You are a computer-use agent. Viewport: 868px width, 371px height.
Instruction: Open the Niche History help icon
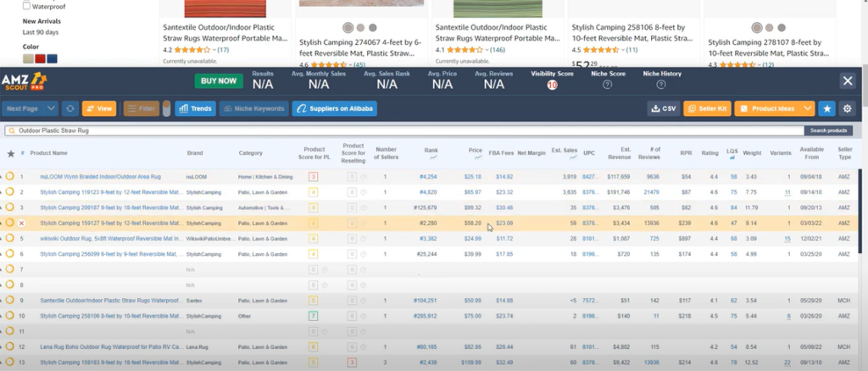pos(661,85)
